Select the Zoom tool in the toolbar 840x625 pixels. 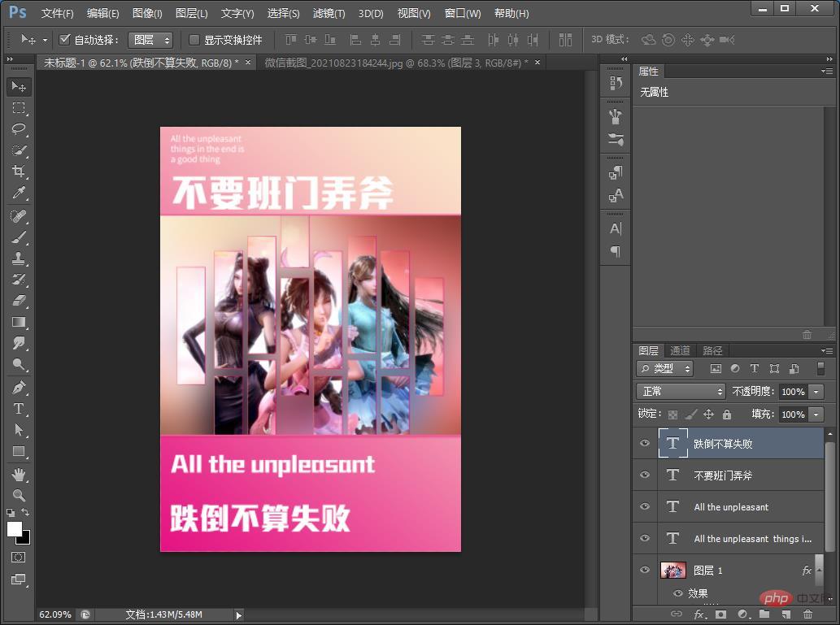(x=18, y=494)
